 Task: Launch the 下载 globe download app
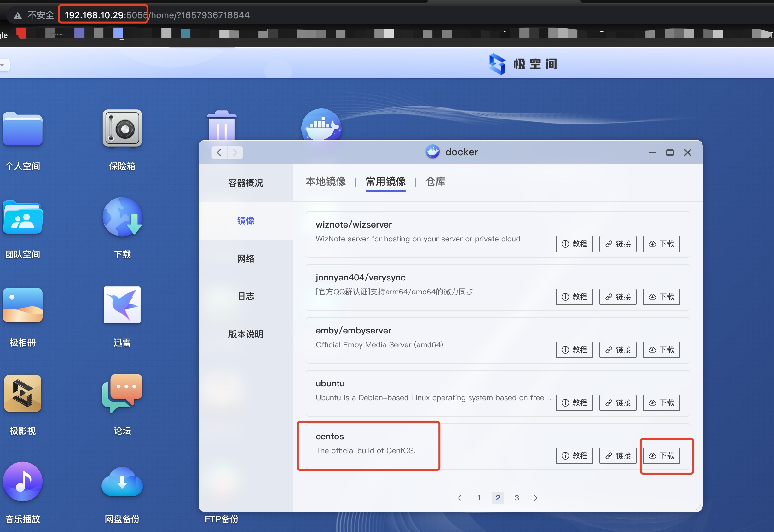(x=122, y=217)
